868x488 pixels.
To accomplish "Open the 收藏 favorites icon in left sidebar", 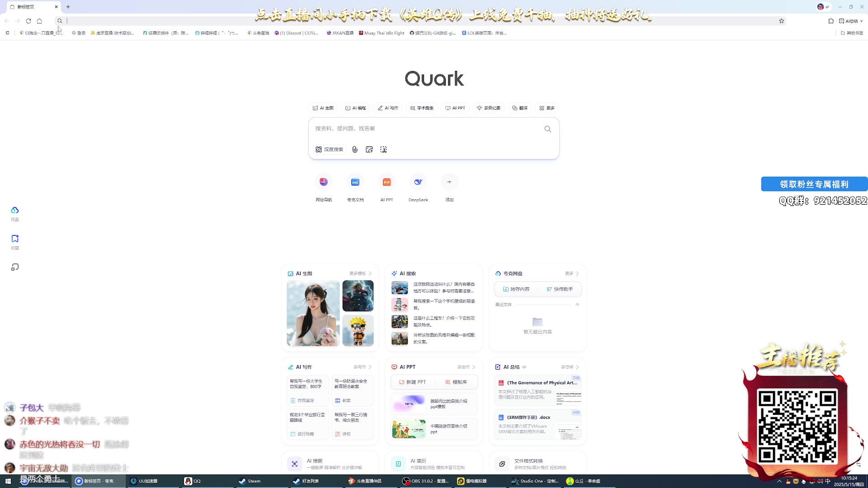I will 15,239.
